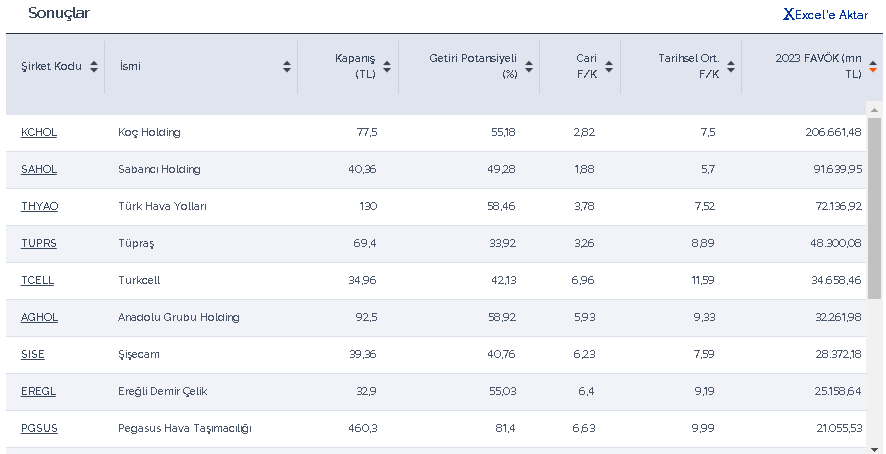Screen dimensions: 886x454
Task: Click the TUPRS stock code
Action: (x=39, y=243)
